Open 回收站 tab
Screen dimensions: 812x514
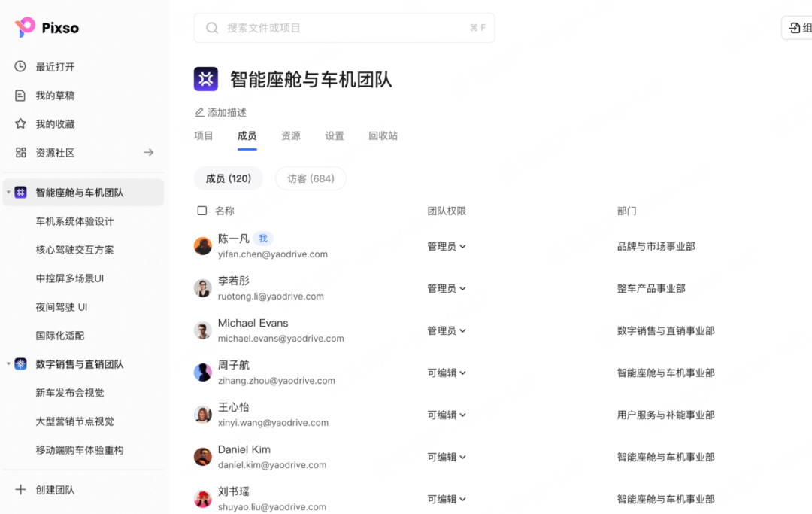tap(383, 135)
